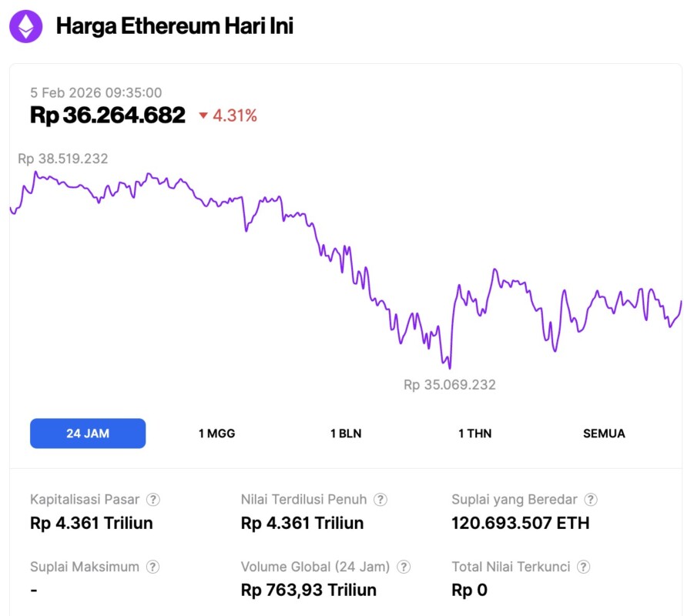Click the Rp 763,93 Triliun volume value
This screenshot has height=616, width=684.
click(x=309, y=591)
